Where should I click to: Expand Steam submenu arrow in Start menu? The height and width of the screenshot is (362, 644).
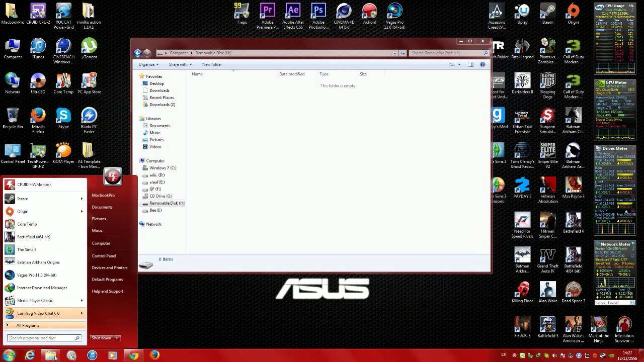point(82,199)
